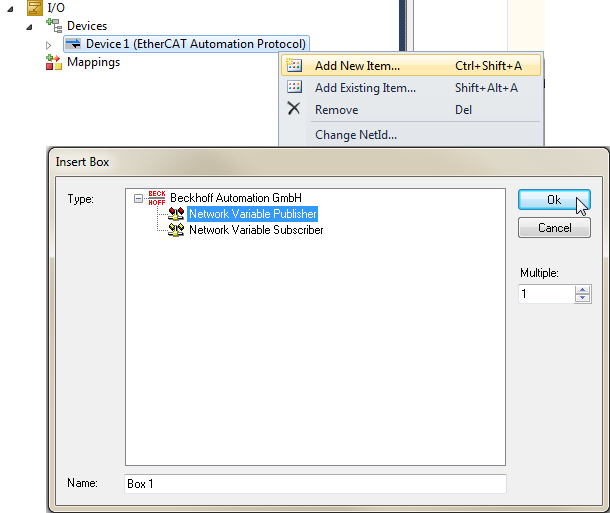The height and width of the screenshot is (513, 610).
Task: Click the Insert Box title bar
Action: tap(328, 162)
